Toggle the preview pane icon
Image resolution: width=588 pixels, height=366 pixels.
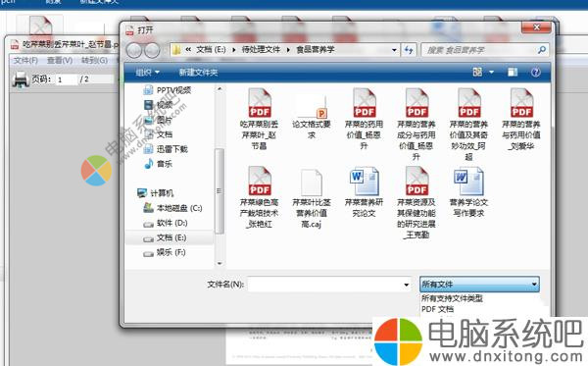pyautogui.click(x=513, y=72)
